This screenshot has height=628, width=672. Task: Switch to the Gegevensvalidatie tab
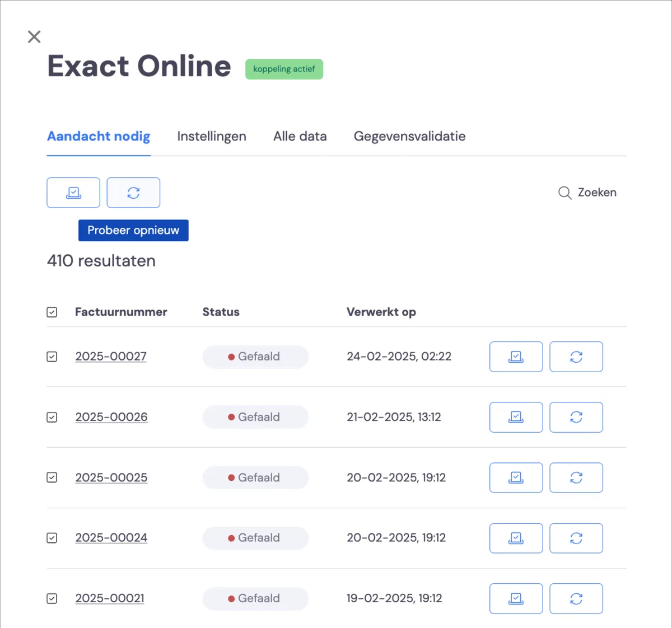coord(410,137)
